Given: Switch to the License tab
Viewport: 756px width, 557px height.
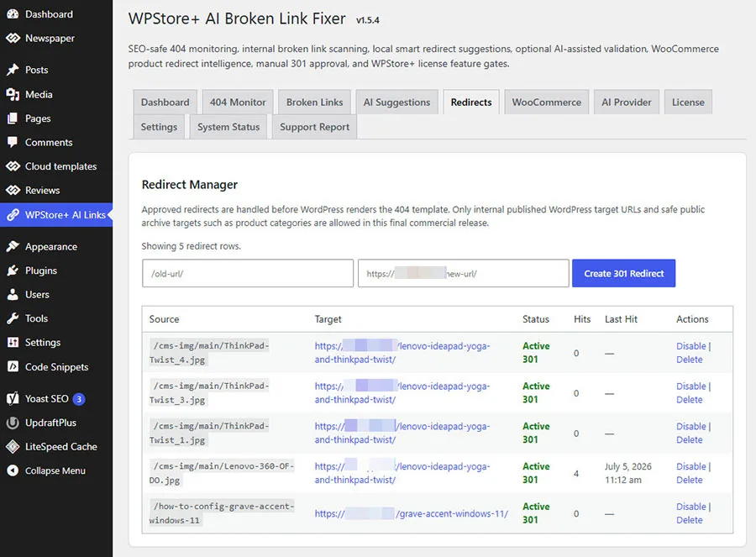Looking at the screenshot, I should point(688,102).
